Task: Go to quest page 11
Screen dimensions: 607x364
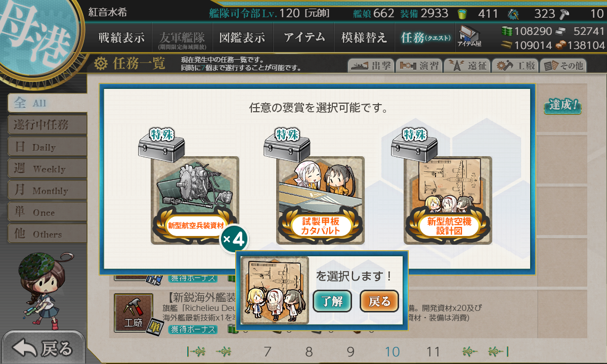Action: tap(433, 351)
